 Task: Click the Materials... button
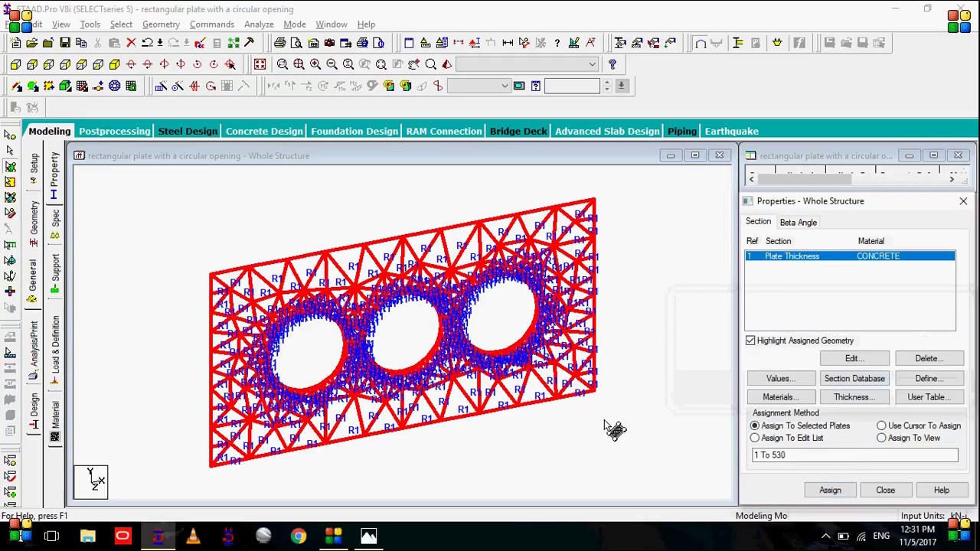click(x=781, y=397)
